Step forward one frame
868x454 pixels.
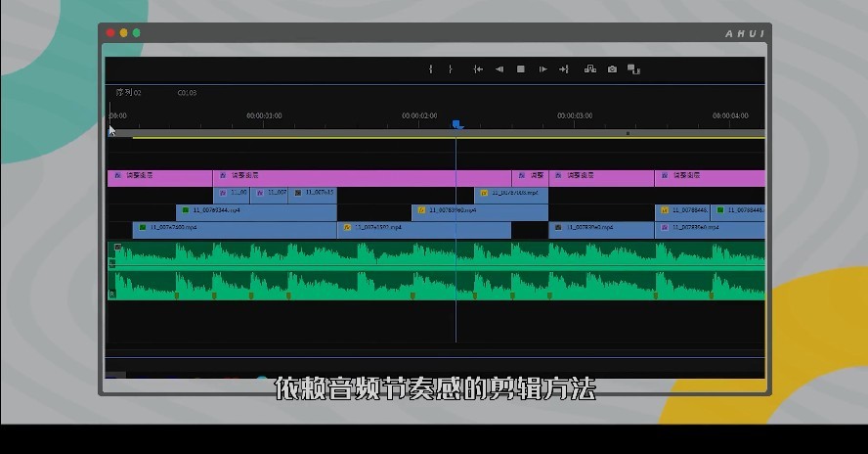(x=543, y=69)
